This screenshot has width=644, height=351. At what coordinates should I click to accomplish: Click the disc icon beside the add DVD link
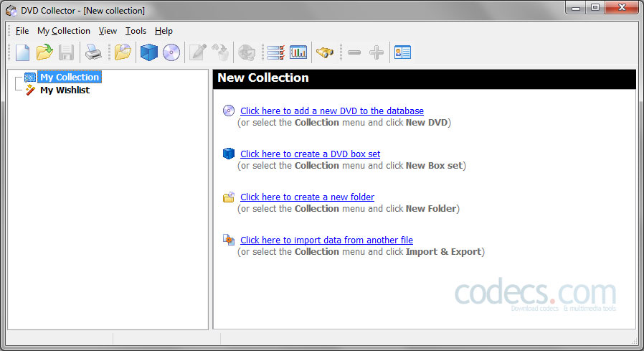(x=229, y=111)
